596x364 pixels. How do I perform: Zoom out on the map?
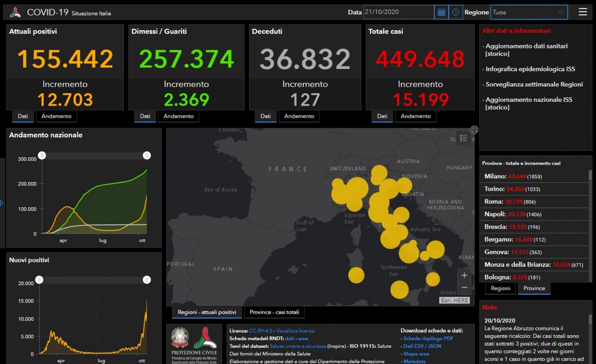click(464, 287)
